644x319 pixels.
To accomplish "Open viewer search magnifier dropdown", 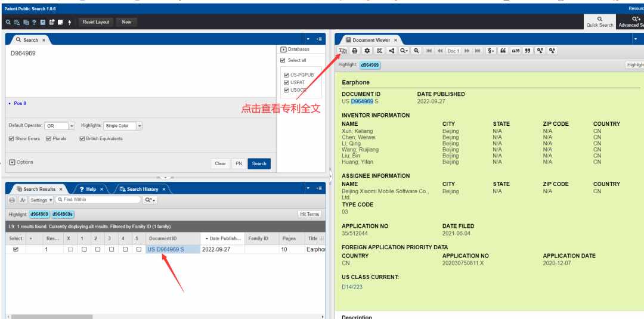I will coord(404,51).
